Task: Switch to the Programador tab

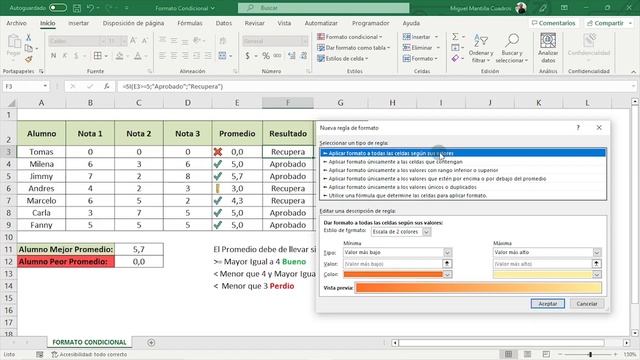Action: point(371,23)
